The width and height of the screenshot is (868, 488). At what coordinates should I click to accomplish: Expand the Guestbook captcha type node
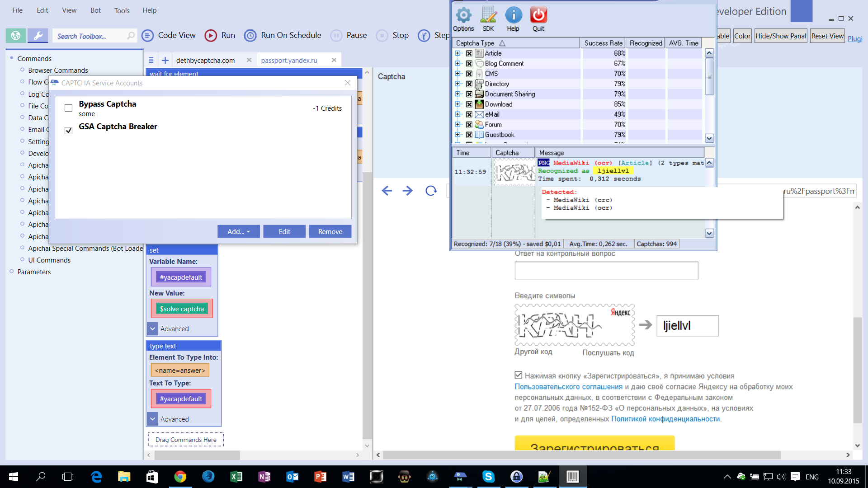(x=458, y=135)
